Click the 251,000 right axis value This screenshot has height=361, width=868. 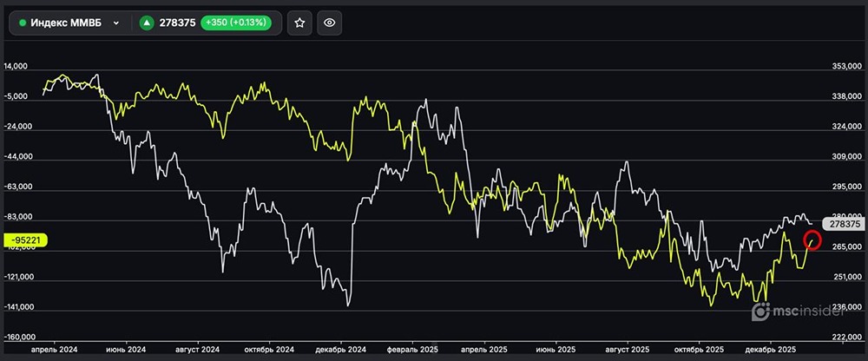coord(845,277)
